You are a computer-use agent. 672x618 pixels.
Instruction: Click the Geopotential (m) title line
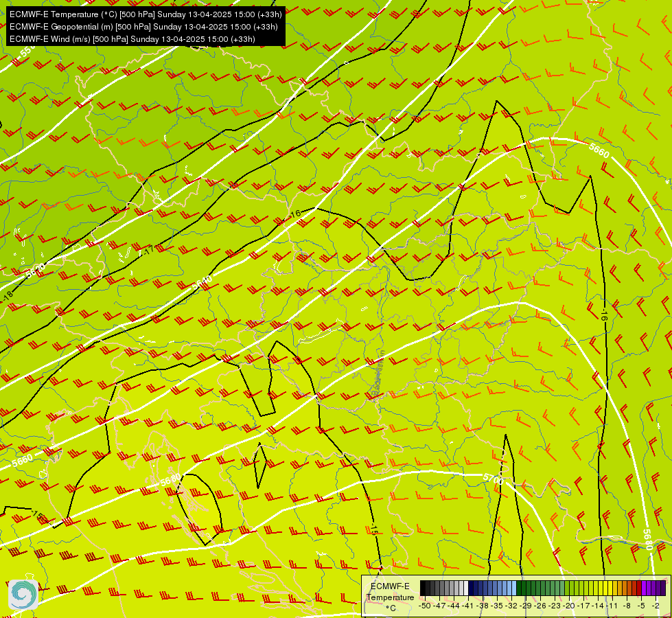click(143, 27)
